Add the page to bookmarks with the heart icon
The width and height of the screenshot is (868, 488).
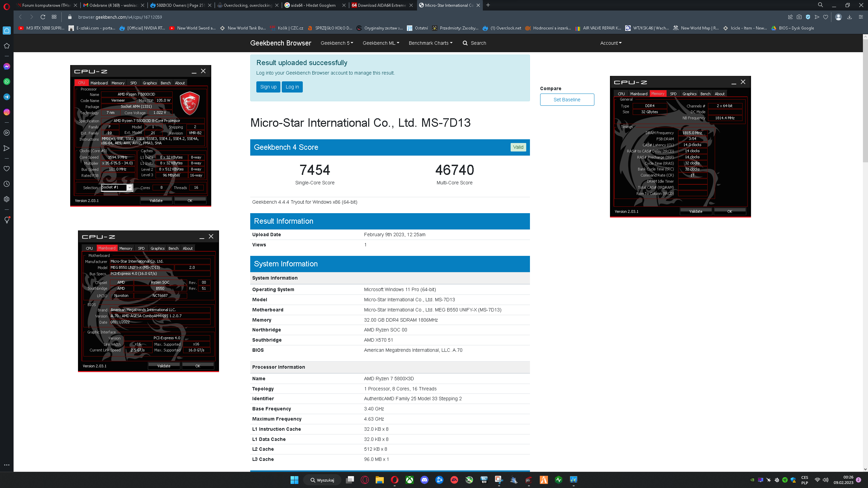click(826, 17)
